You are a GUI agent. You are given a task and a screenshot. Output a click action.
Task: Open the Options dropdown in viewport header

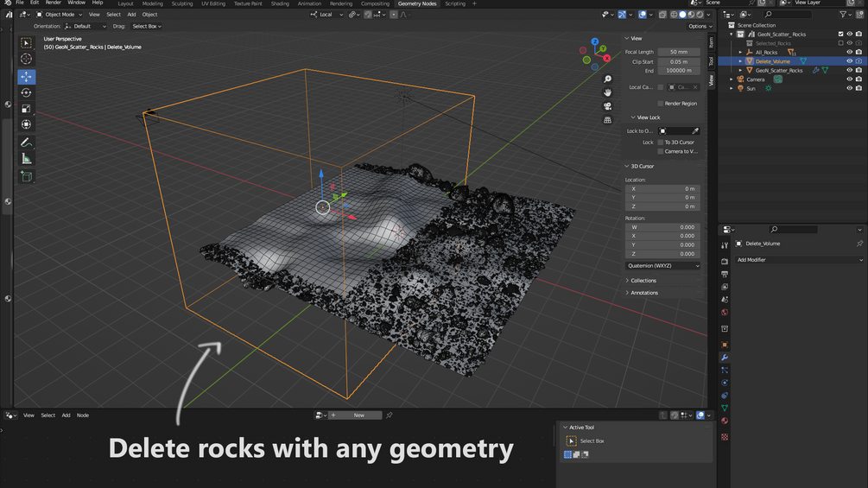tap(700, 26)
